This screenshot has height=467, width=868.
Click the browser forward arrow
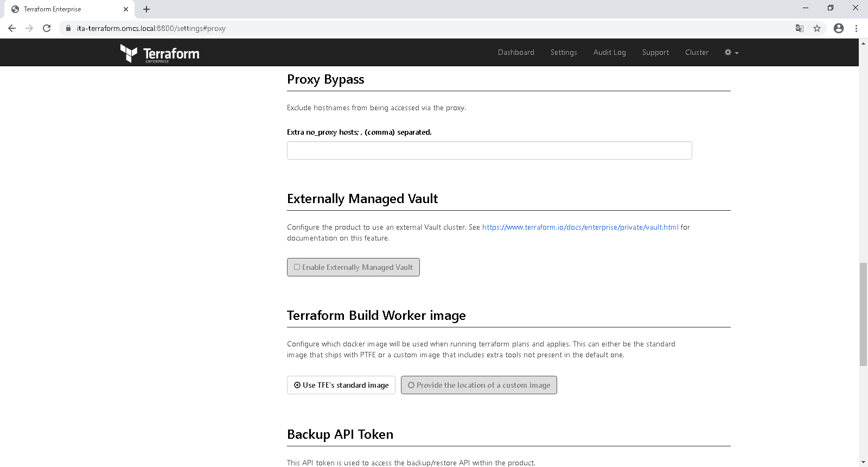29,28
